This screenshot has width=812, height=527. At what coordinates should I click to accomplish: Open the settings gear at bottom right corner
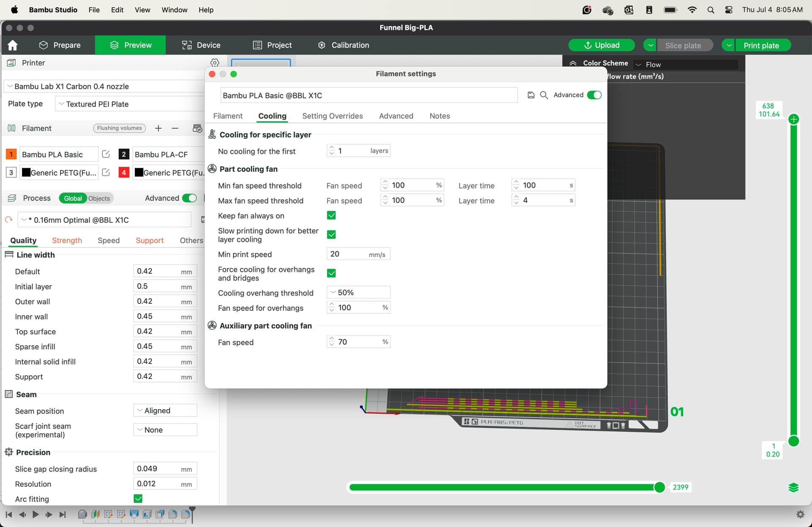[x=800, y=514]
